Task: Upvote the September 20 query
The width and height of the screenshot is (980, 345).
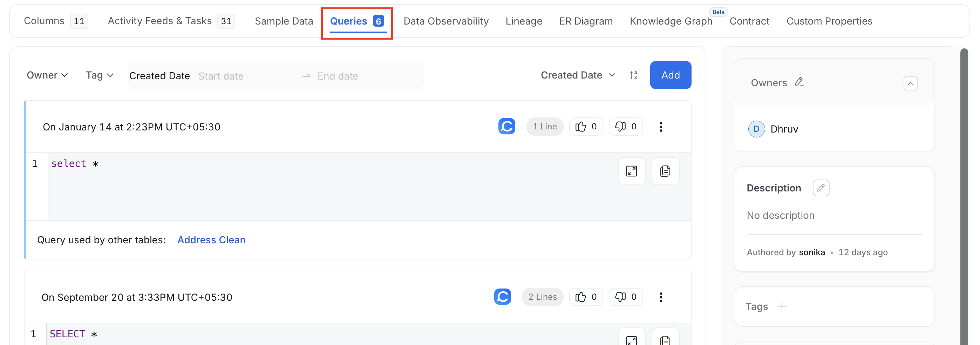Action: [x=586, y=297]
